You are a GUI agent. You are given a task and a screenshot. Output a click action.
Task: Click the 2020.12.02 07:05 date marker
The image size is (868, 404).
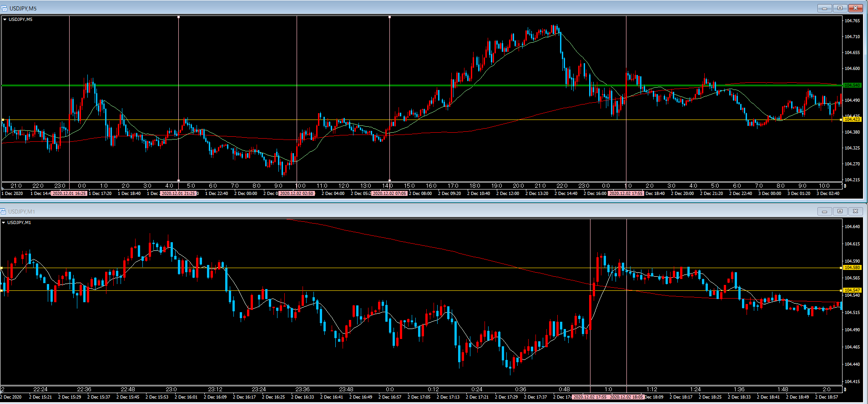(x=389, y=194)
